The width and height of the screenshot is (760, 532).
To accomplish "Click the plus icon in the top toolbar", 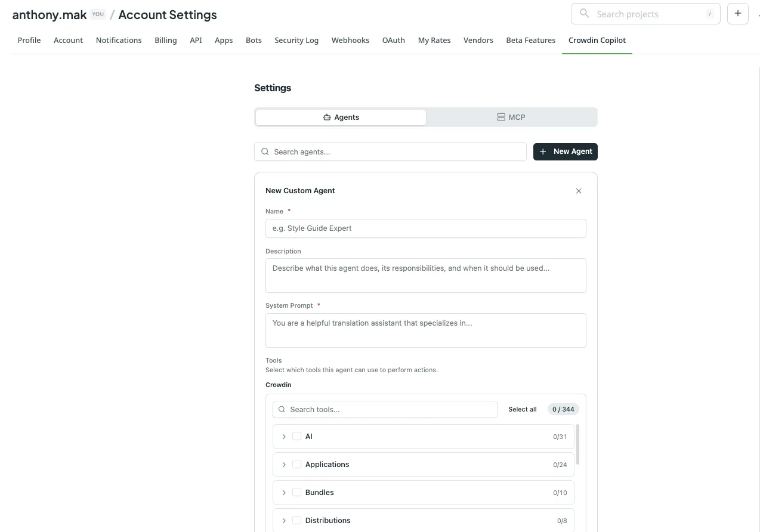I will point(737,13).
